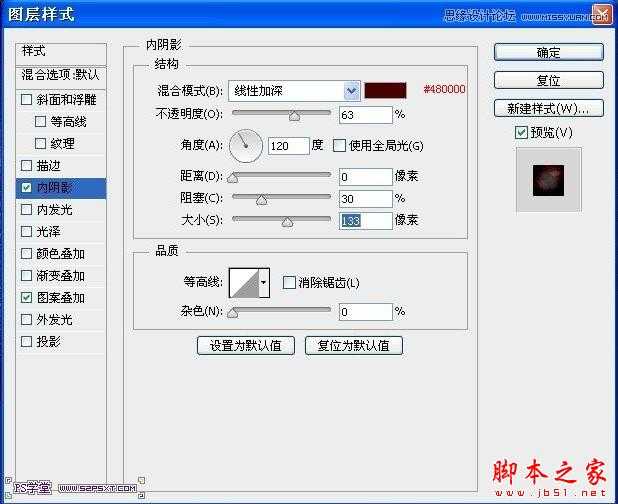This screenshot has height=504, width=618.
Task: Uncheck the 内阴影 checkbox
Action: (26, 188)
